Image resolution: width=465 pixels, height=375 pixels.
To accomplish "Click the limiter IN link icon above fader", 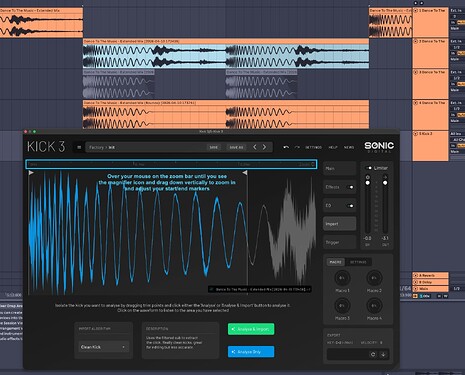I will pos(368,177).
